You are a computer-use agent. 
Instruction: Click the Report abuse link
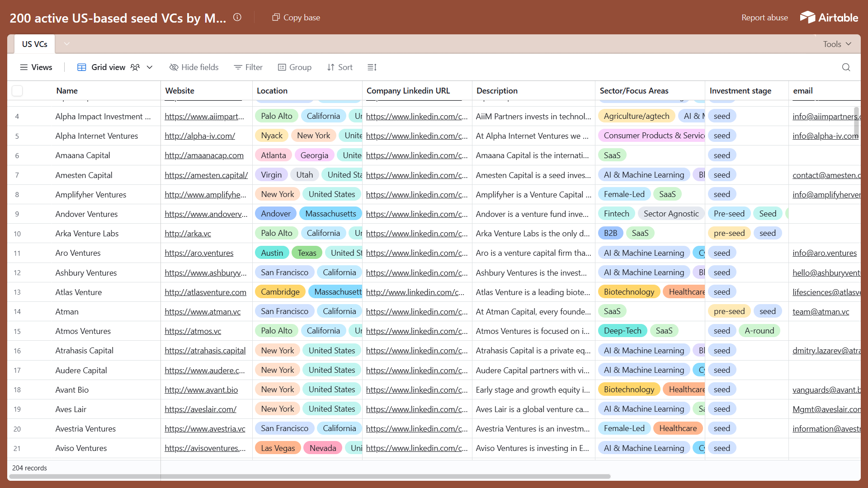pyautogui.click(x=764, y=17)
